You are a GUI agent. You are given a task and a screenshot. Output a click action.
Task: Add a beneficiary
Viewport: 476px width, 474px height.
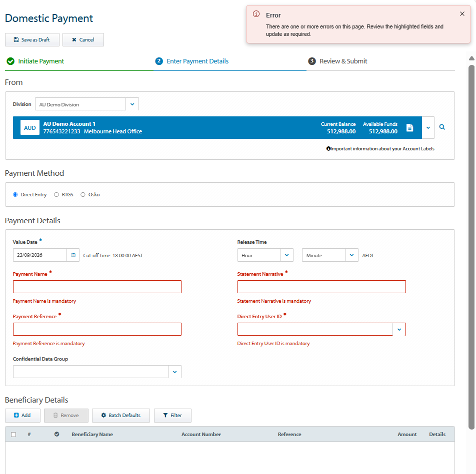click(23, 416)
